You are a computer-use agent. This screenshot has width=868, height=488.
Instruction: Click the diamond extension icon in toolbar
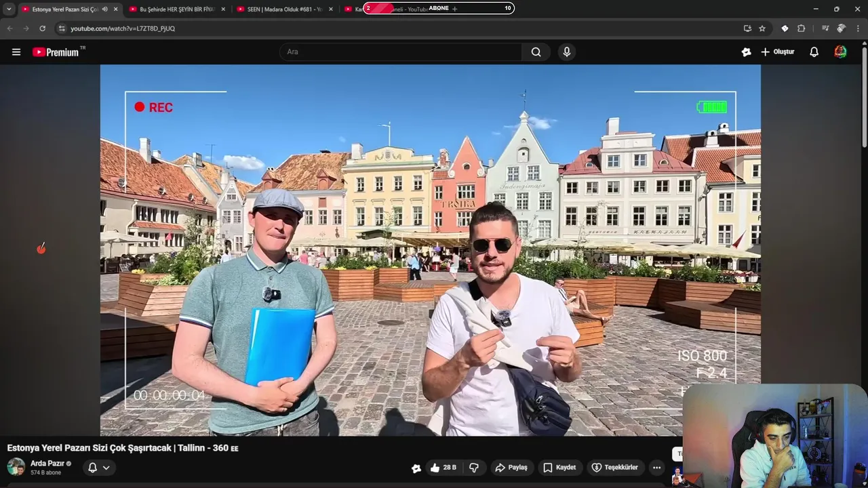[785, 28]
